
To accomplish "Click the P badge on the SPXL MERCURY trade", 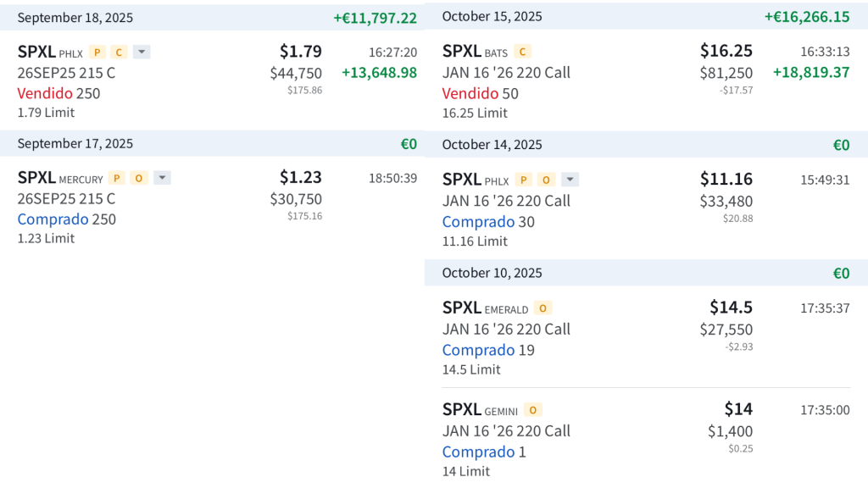I will click(x=117, y=178).
